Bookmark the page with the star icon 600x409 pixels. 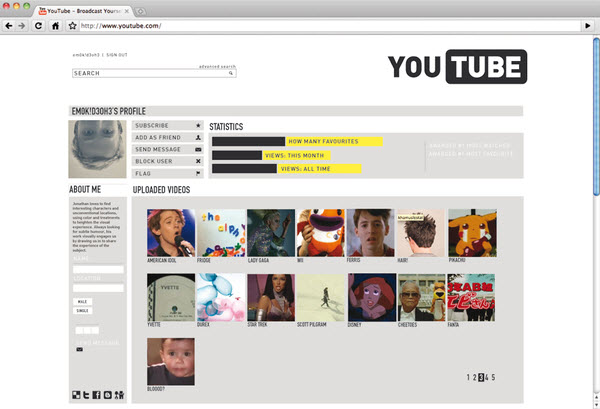(72, 26)
